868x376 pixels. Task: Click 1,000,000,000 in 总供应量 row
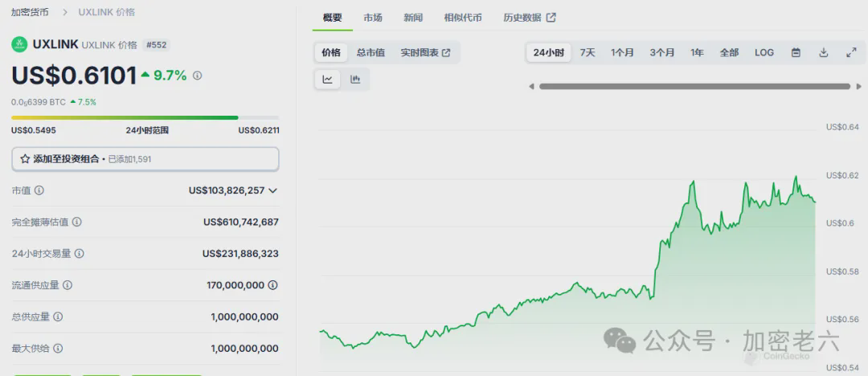point(244,317)
